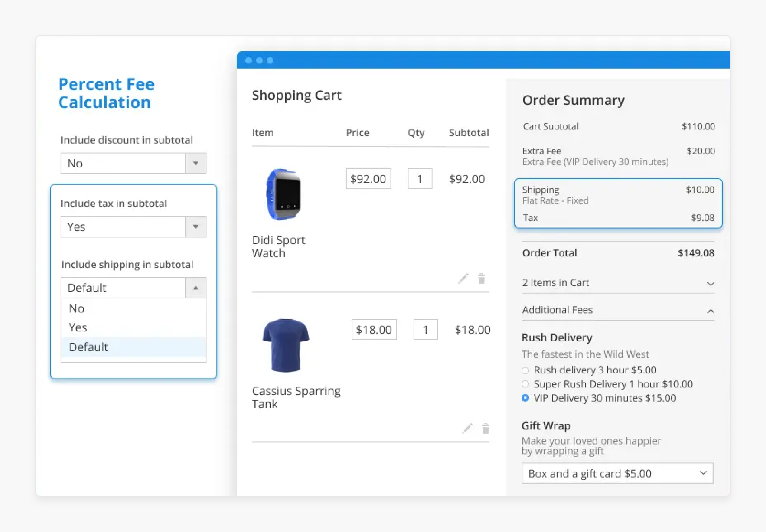Click the Price column header
766x532 pixels.
point(358,133)
